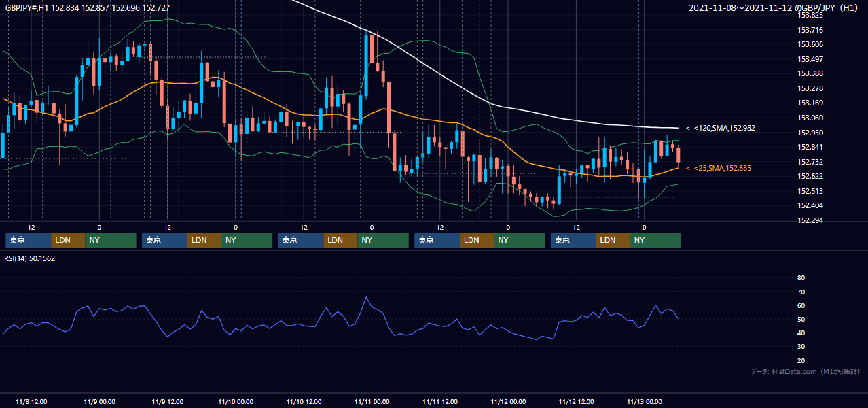868x408 pixels.
Task: Click RSI scale level 60
Action: click(801, 305)
